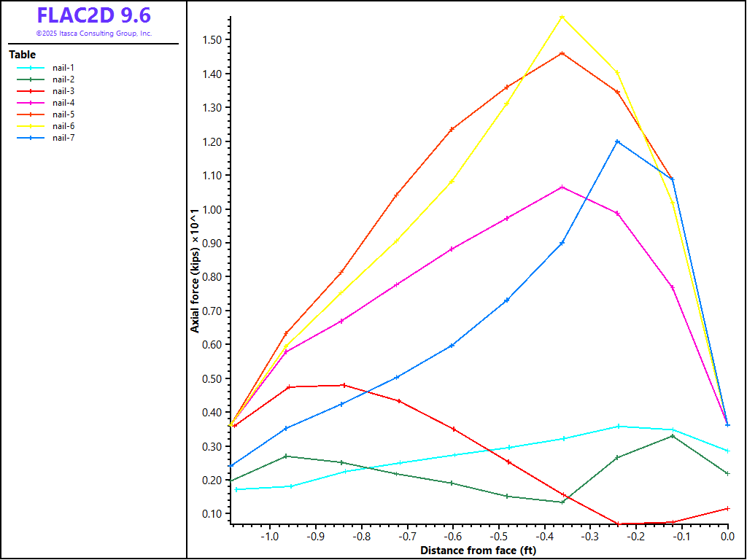This screenshot has height=560, width=747.
Task: Click the peak point of blue nail-7 curve
Action: (617, 141)
